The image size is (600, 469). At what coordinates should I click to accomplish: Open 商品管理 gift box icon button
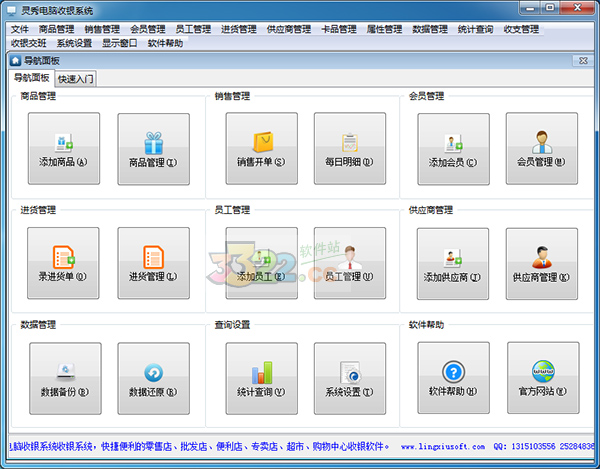click(153, 149)
